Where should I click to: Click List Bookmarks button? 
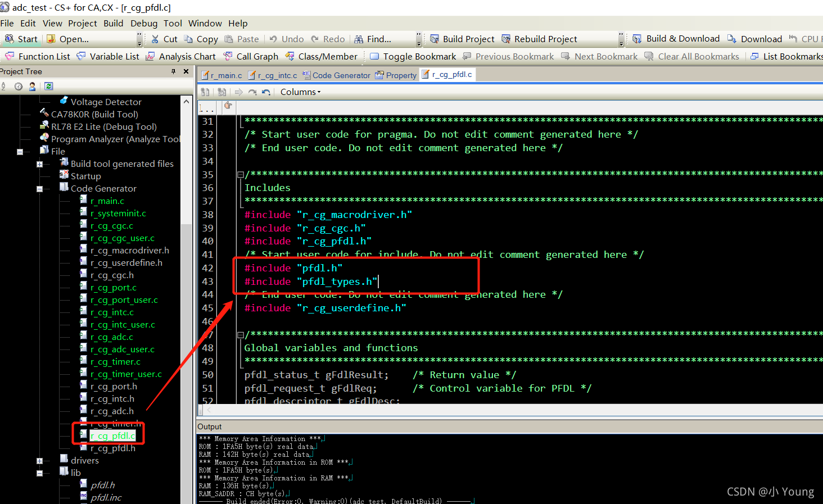click(x=787, y=56)
